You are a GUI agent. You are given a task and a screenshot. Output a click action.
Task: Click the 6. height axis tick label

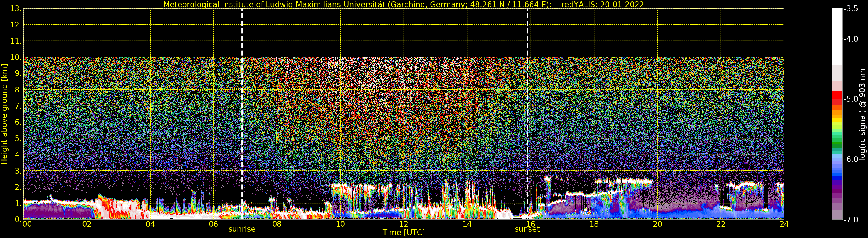click(18, 122)
